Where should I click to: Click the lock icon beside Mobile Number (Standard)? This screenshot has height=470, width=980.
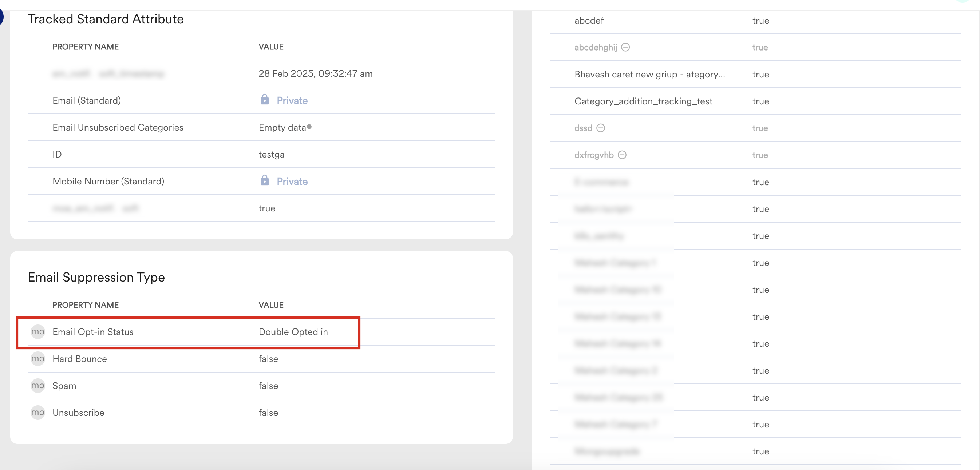click(x=264, y=180)
